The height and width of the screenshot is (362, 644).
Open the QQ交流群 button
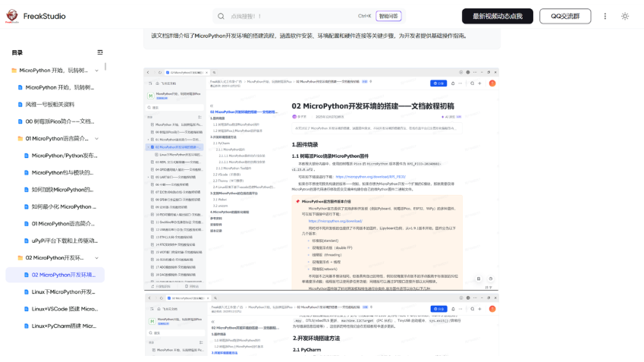pyautogui.click(x=565, y=16)
